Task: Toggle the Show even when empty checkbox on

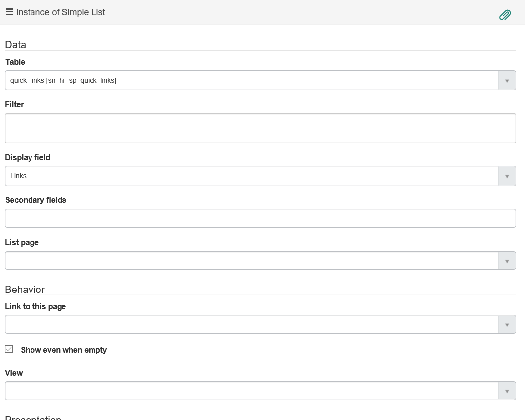Action: (x=8, y=349)
